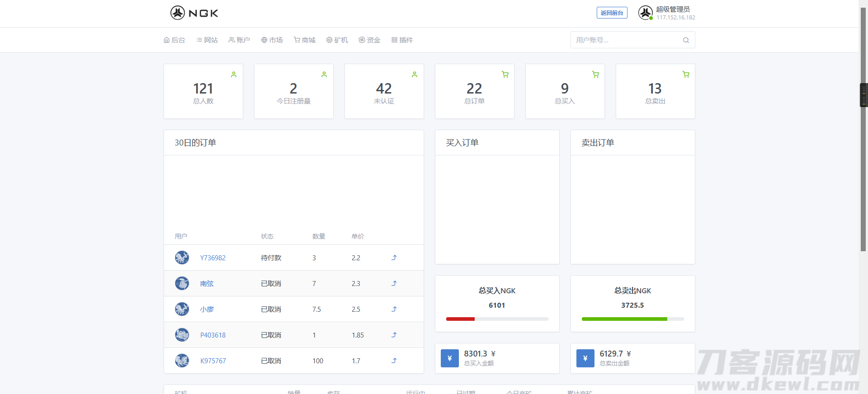
Task: Expand the 插件 menu
Action: click(x=402, y=40)
